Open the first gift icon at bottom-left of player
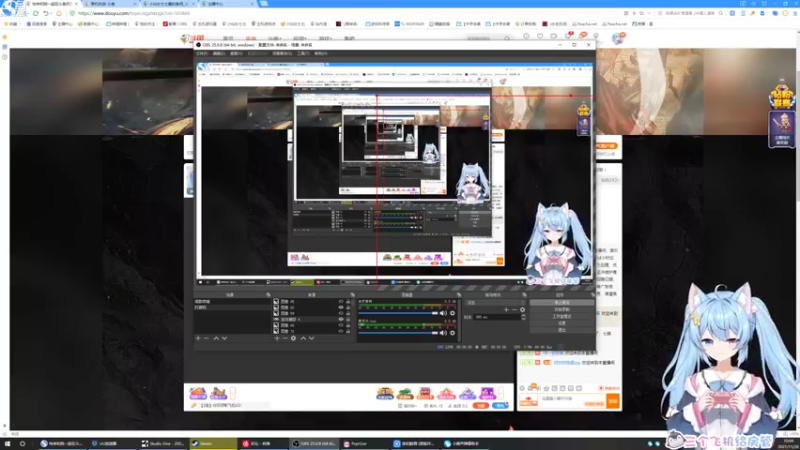This screenshot has height=450, width=800. point(198,393)
